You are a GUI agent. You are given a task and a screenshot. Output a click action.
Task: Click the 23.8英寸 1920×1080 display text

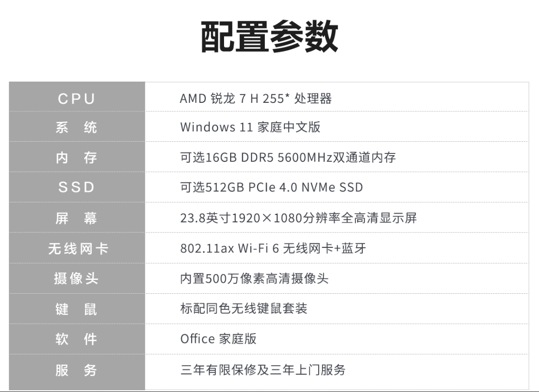(298, 218)
